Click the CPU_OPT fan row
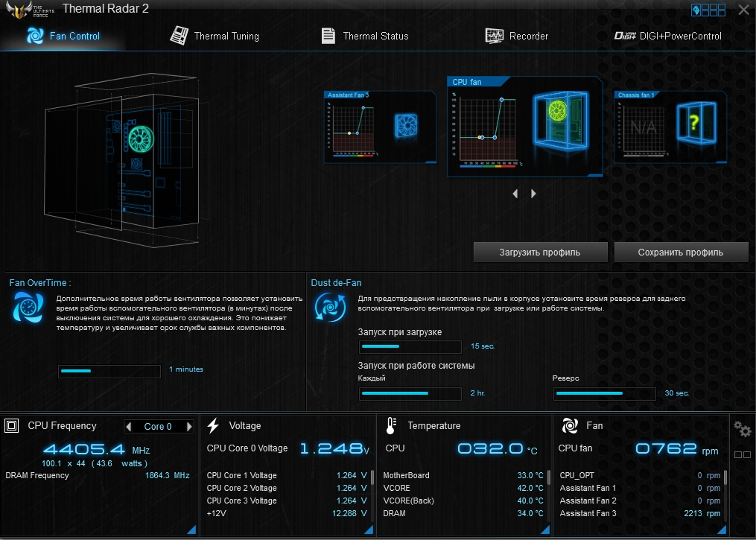Image resolution: width=756 pixels, height=540 pixels. (640, 475)
